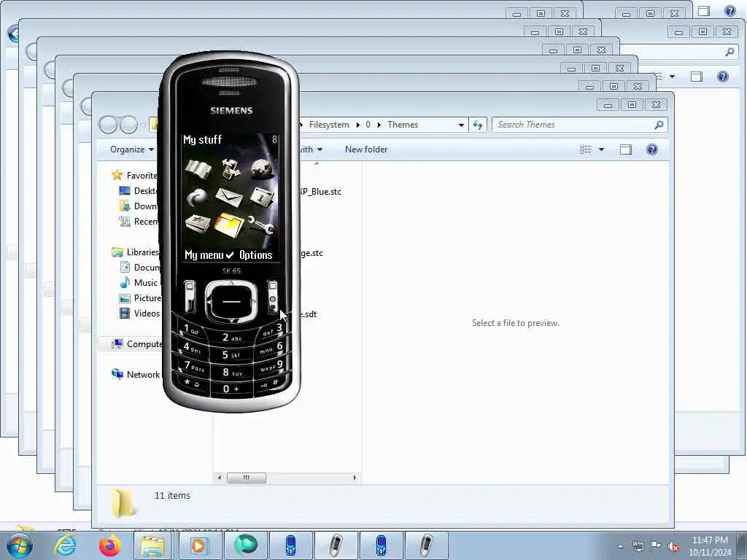
Task: Click the horizontal scrollbar left arrow
Action: pos(219,477)
